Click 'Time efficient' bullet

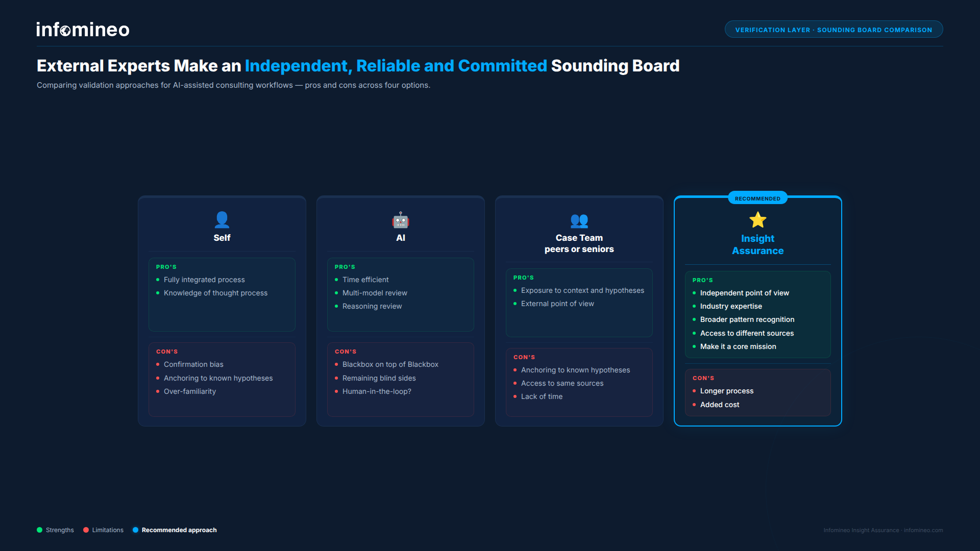[365, 280]
